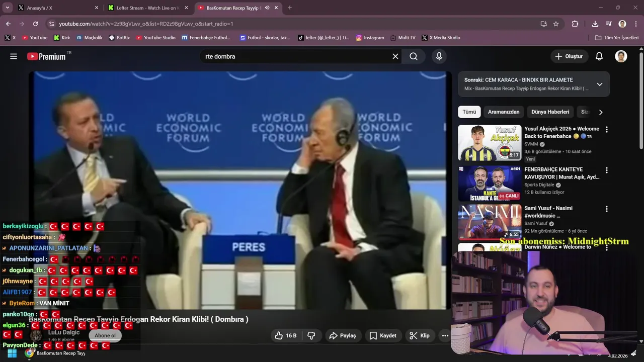
Task: Click the magnifier search button
Action: (414, 56)
